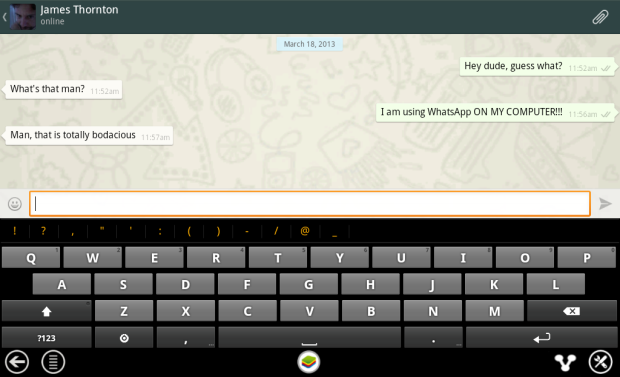This screenshot has width=620, height=377.
Task: Tap the Enter return key
Action: click(541, 338)
